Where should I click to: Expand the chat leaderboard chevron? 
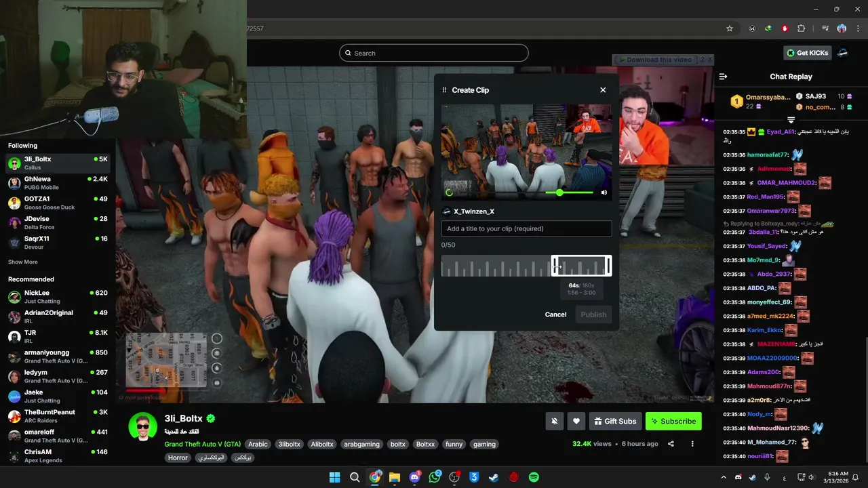click(791, 120)
